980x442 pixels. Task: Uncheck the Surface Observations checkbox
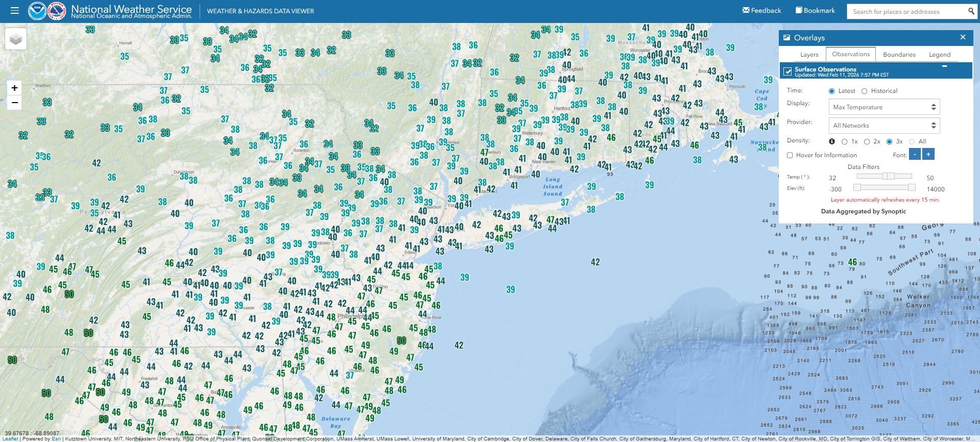tap(787, 71)
